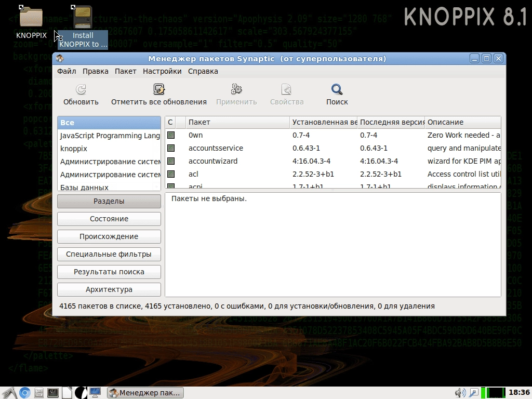Click the monitor taskbar icon

[x=95, y=393]
